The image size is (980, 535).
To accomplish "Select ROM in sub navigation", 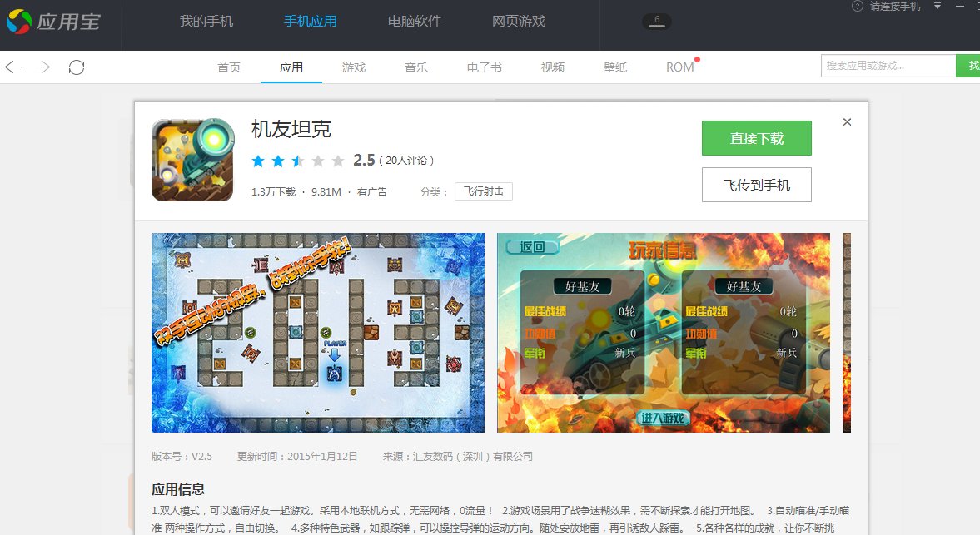I will tap(680, 67).
